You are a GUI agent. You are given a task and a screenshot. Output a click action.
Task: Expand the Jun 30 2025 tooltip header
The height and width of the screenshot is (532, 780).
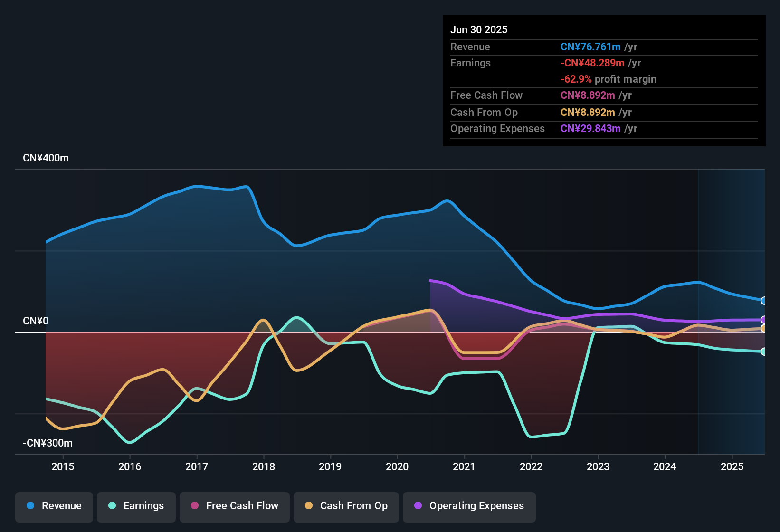pyautogui.click(x=479, y=29)
